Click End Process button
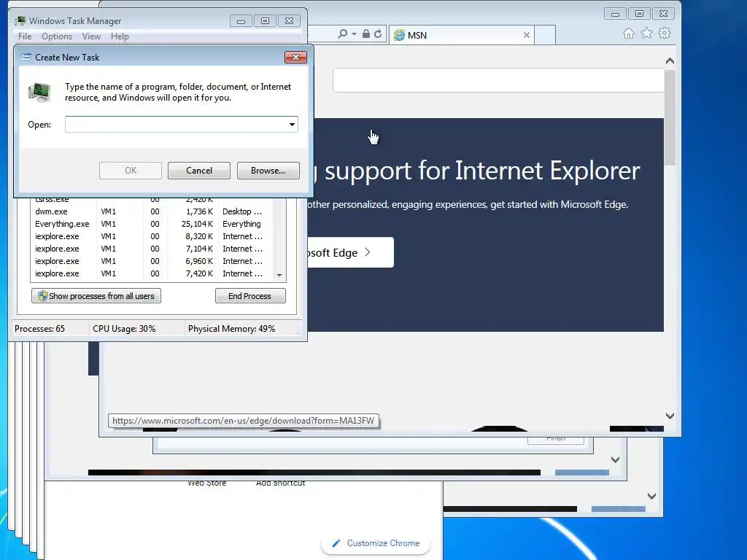This screenshot has width=747, height=560. 250,296
